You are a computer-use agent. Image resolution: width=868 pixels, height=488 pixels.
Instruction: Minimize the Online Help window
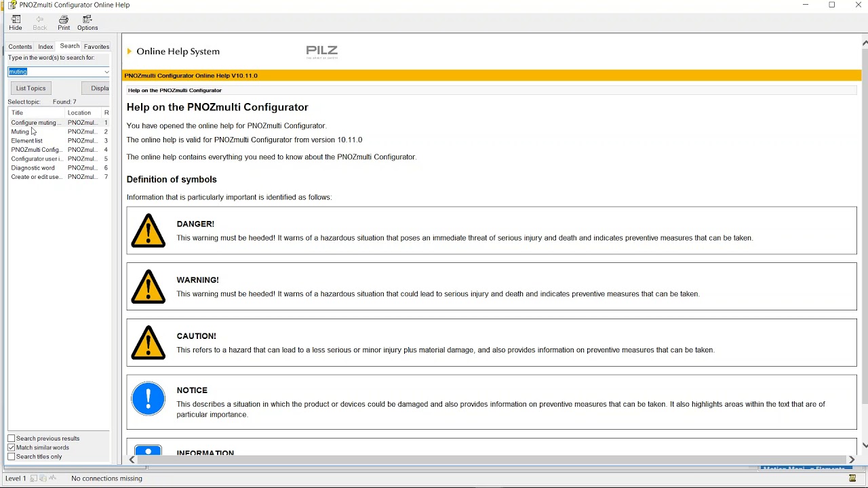[806, 5]
